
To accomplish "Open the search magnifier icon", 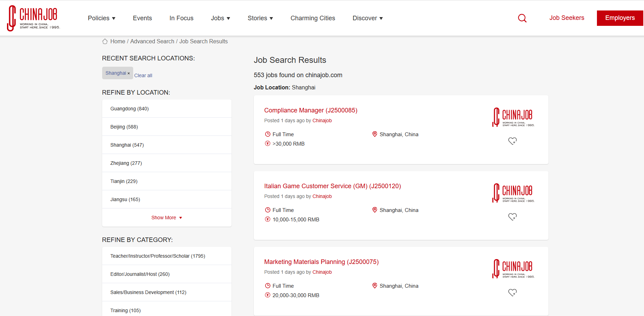I will coord(522,18).
